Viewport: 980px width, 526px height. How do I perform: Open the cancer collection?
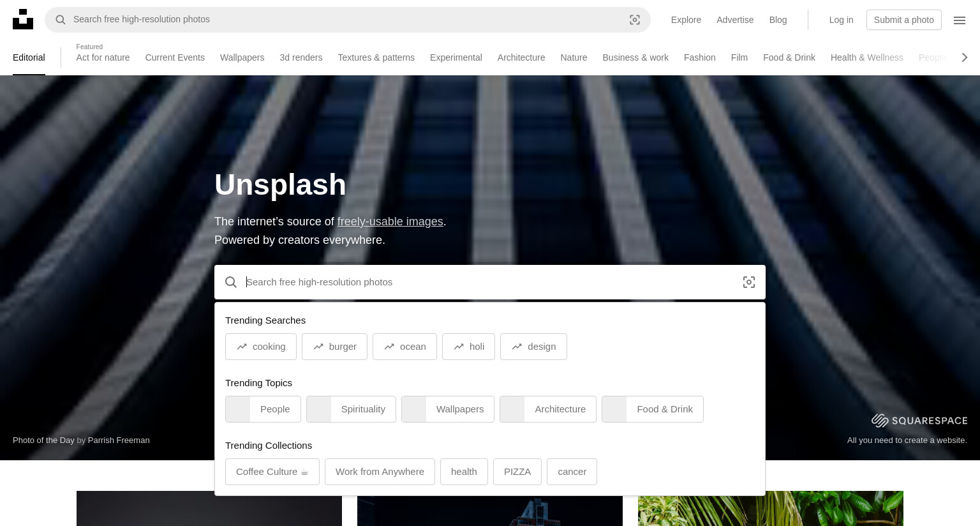point(572,472)
